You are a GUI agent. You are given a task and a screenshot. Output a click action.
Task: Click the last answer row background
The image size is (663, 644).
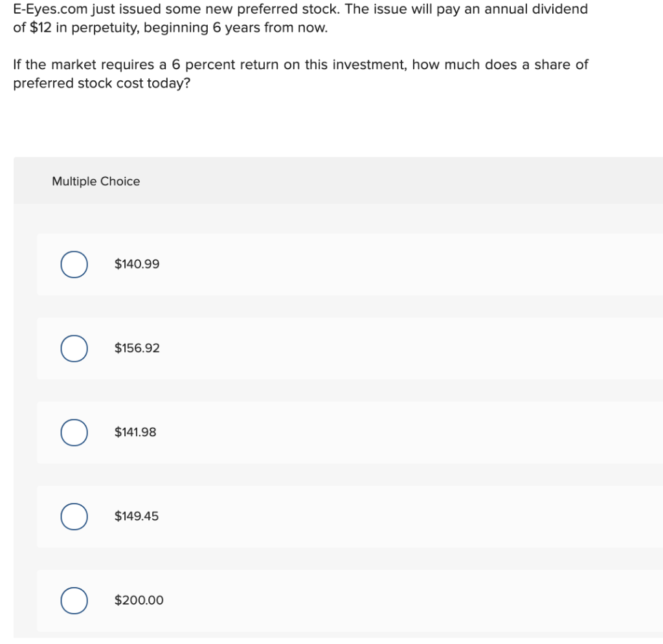pos(388,600)
